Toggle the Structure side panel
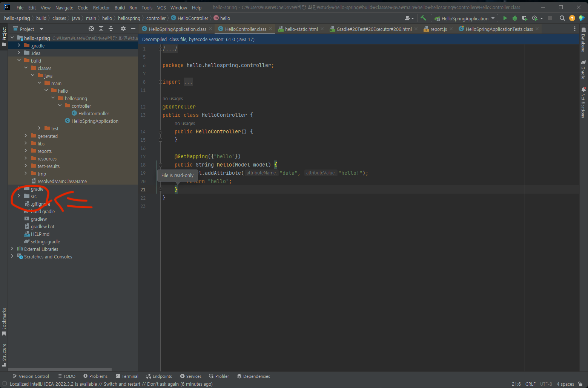Viewport: 588px width, 388px height. [4, 355]
